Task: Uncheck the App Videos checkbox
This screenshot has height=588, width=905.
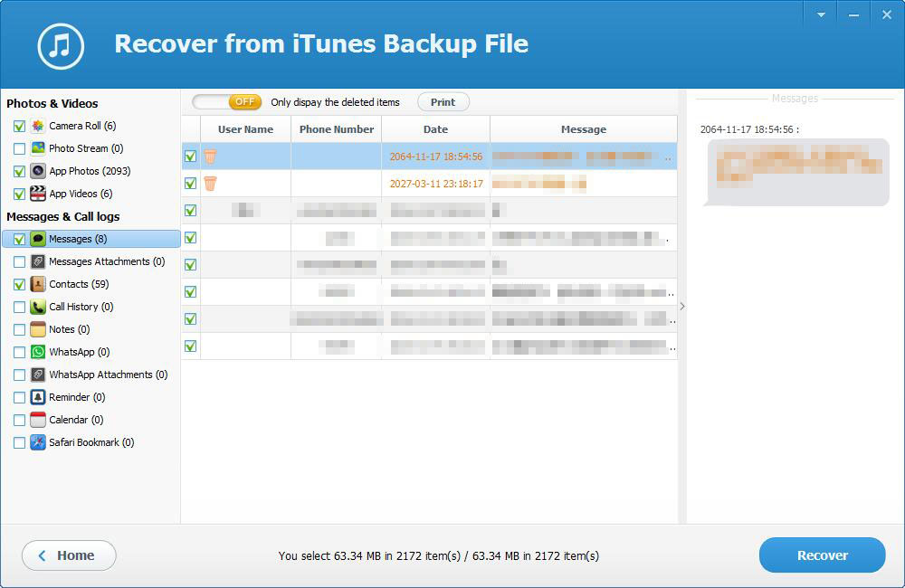Action: tap(20, 194)
